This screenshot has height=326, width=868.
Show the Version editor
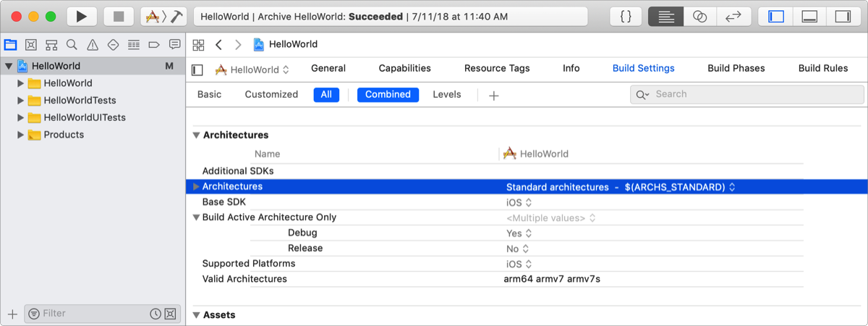733,16
